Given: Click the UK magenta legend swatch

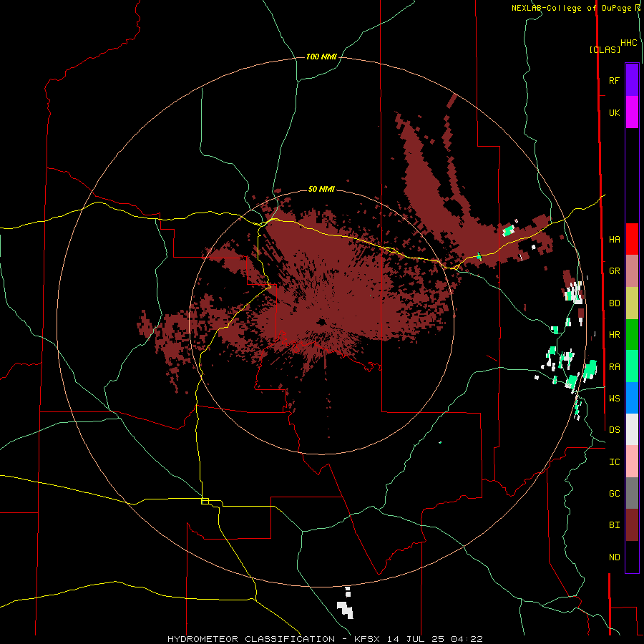Looking at the screenshot, I should (x=632, y=112).
